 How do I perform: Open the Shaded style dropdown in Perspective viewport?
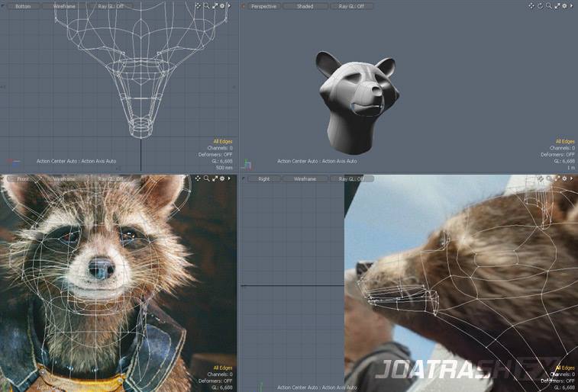(x=305, y=6)
